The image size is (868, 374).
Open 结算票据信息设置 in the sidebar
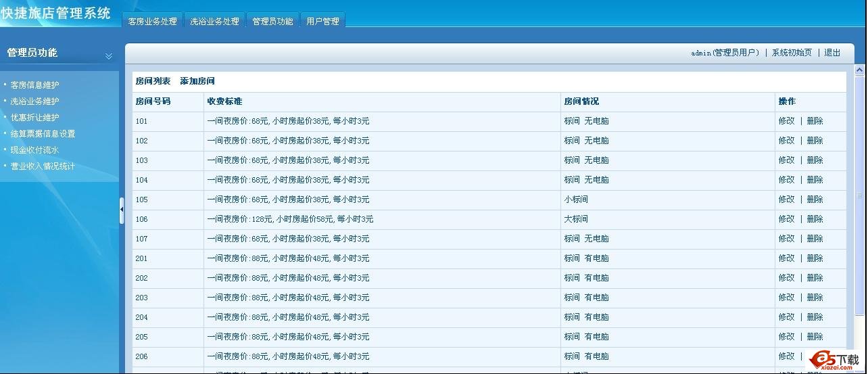43,134
